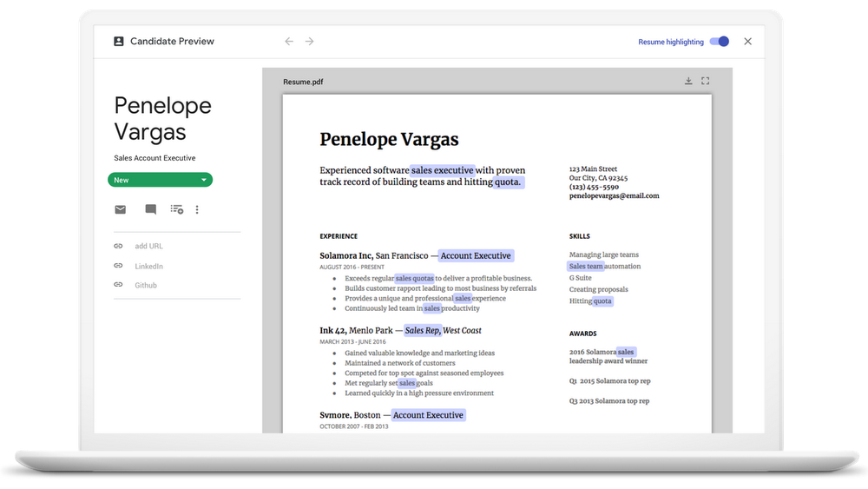This screenshot has width=868, height=489.
Task: Click highlighted 'quota' in Hitting quota
Action: [603, 301]
